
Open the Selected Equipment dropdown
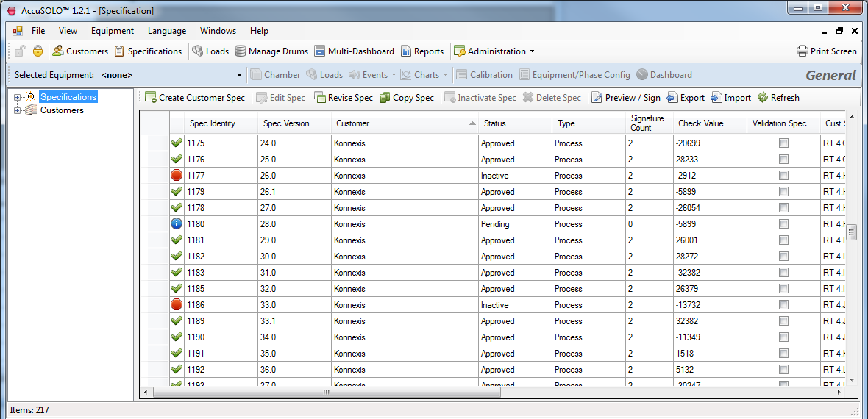click(x=239, y=75)
